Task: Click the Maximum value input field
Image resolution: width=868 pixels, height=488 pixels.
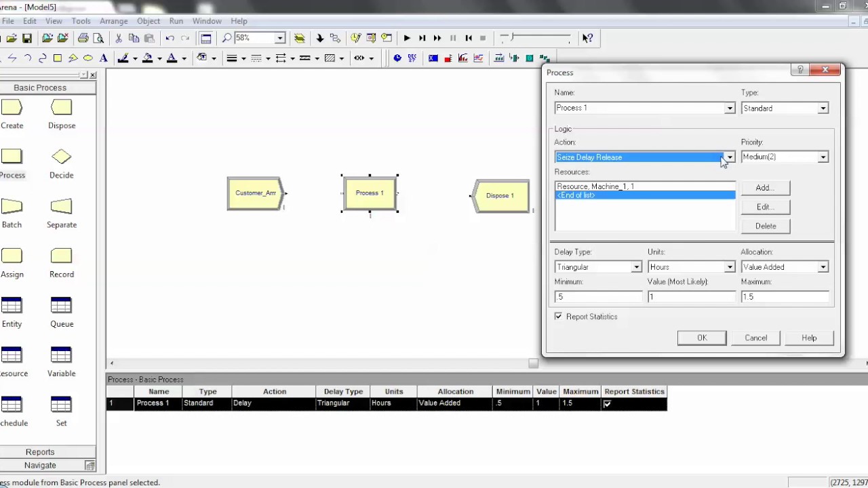Action: coord(785,297)
